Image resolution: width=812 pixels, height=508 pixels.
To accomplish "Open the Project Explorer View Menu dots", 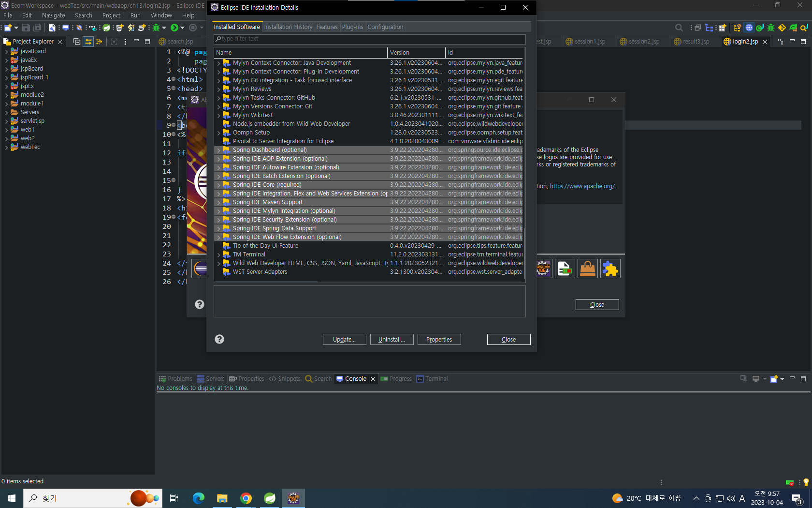I will 125,42.
